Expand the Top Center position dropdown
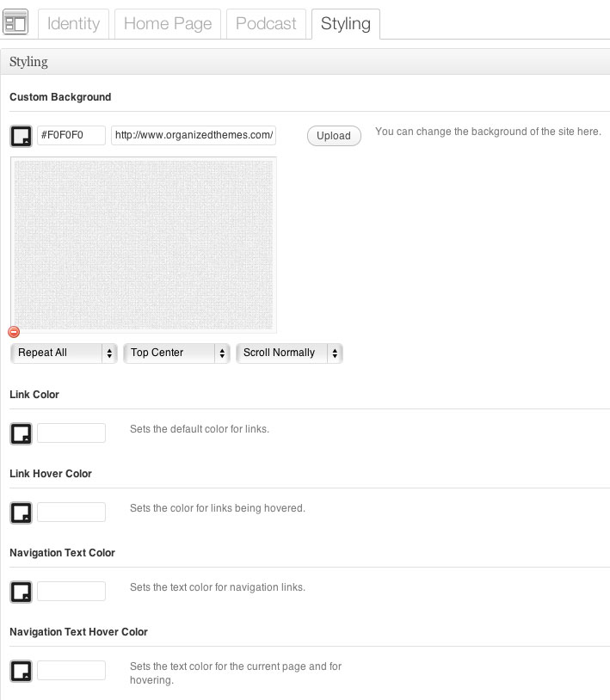Screen dimensions: 610x700 [x=176, y=353]
